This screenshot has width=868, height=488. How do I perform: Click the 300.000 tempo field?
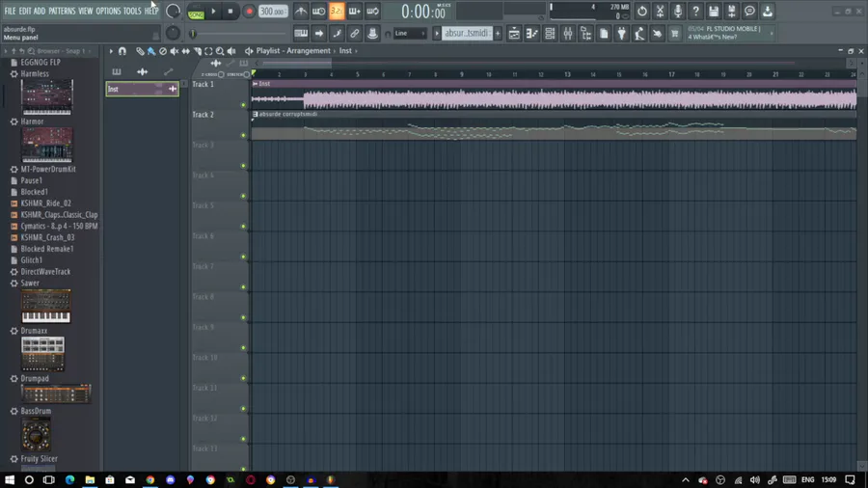pos(273,12)
